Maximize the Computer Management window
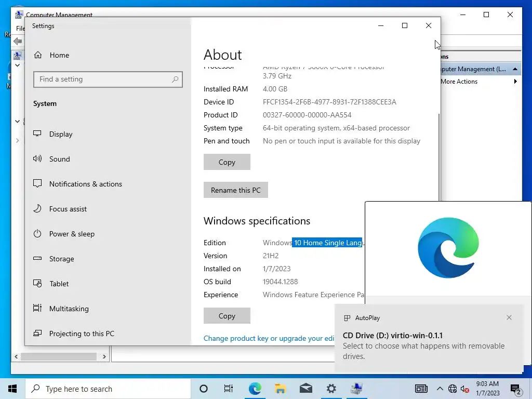532x399 pixels. 486,15
